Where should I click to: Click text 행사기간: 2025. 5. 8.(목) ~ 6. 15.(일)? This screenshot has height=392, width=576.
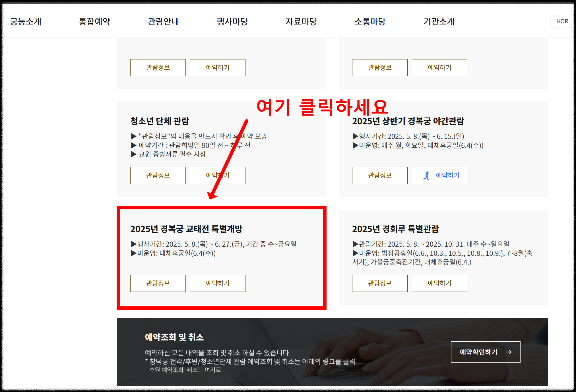pyautogui.click(x=412, y=136)
